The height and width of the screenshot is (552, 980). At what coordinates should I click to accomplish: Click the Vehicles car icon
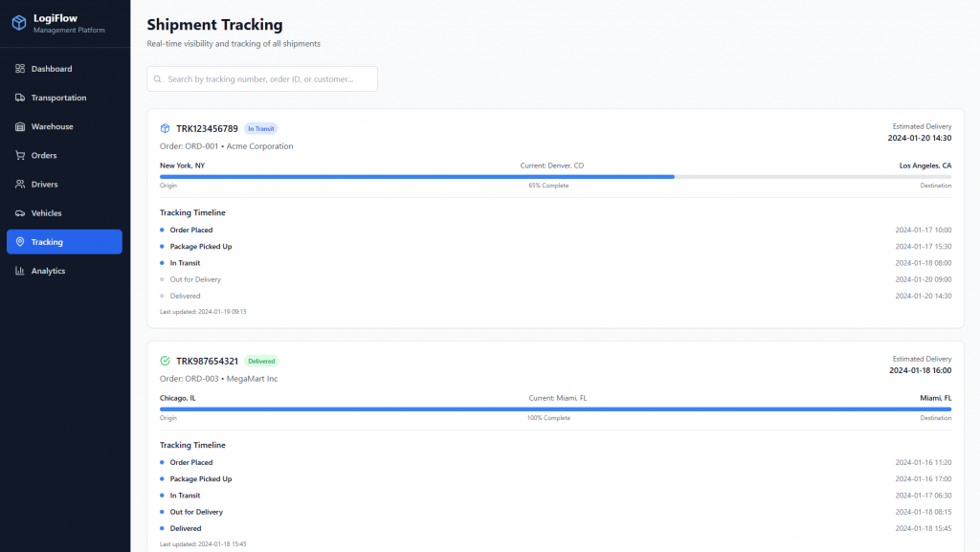tap(20, 212)
